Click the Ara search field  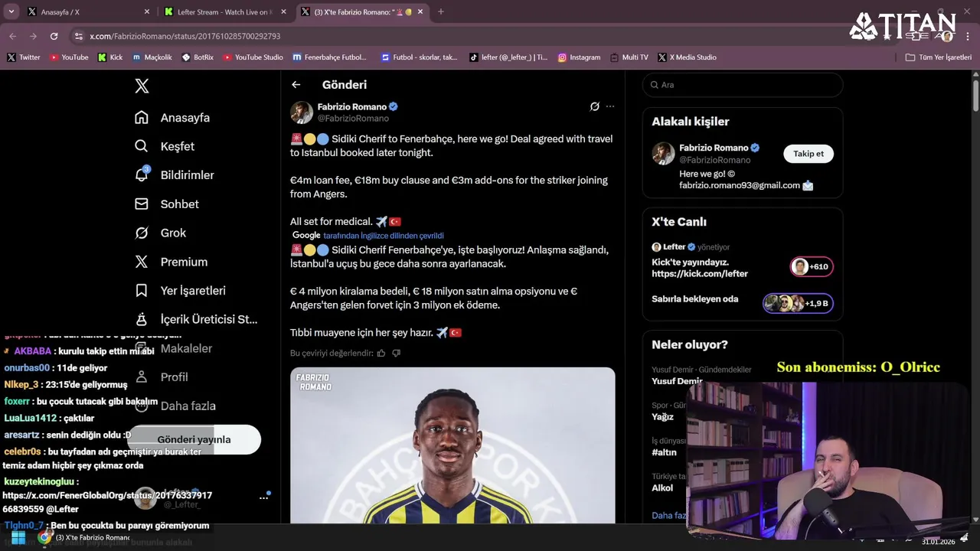click(x=743, y=85)
